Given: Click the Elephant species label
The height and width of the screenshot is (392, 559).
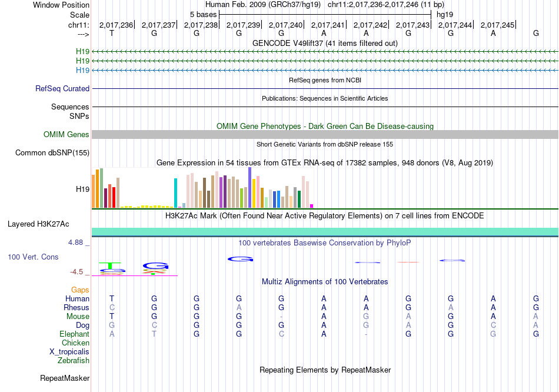Looking at the screenshot, I should (x=74, y=334).
